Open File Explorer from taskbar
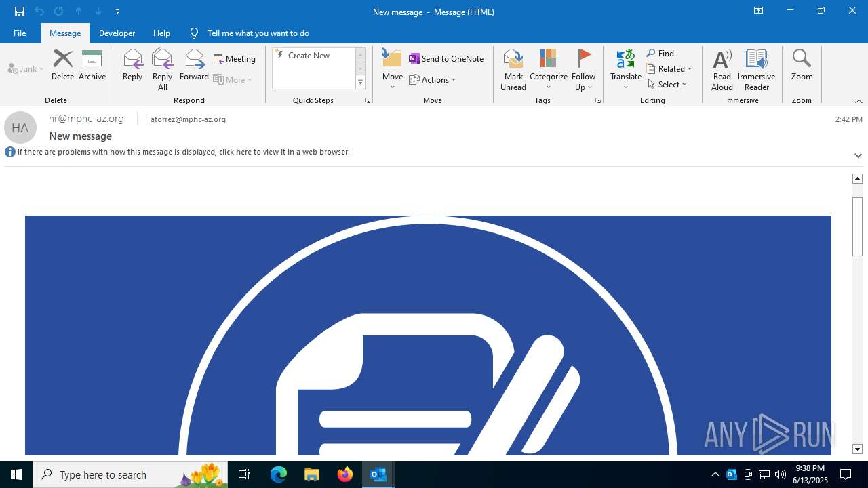Screen dimensions: 868x488 [x=312, y=474]
